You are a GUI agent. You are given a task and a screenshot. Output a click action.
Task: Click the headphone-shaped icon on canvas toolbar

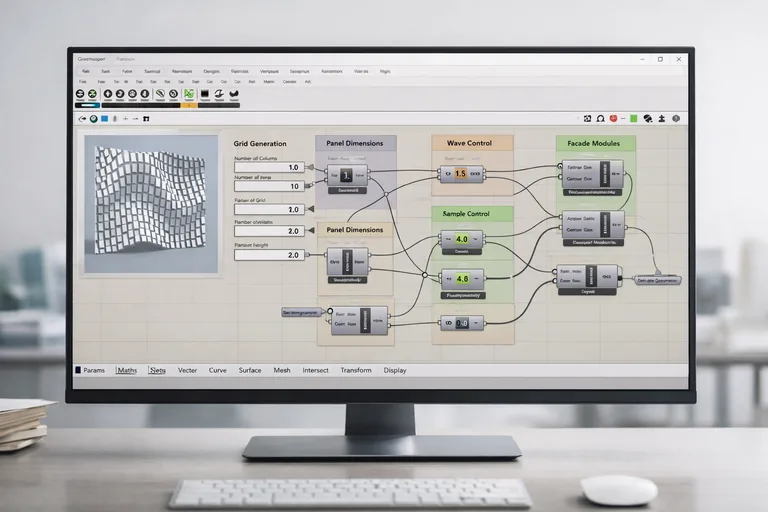click(x=601, y=119)
